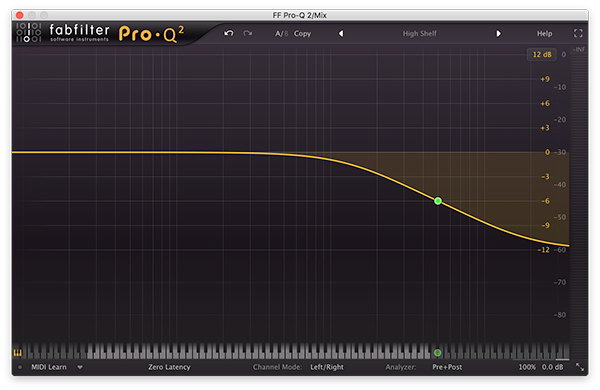
Task: Close the FF Pro-Q 2 window
Action: click(x=20, y=15)
